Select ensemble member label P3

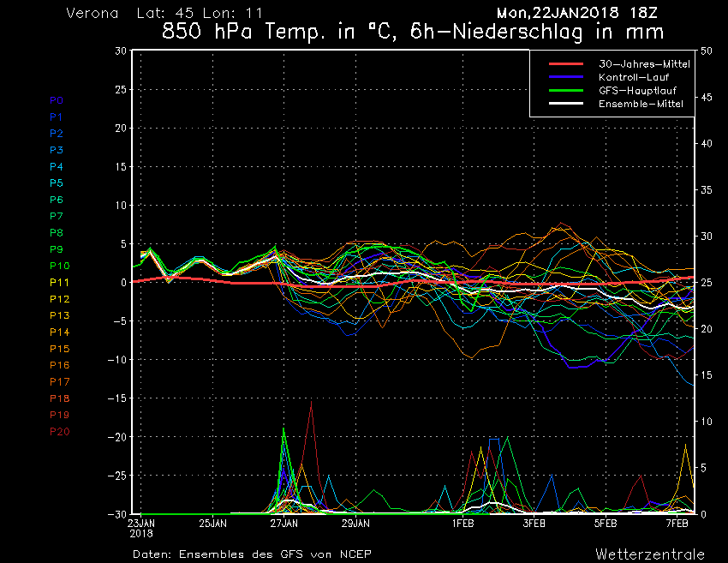[57, 150]
